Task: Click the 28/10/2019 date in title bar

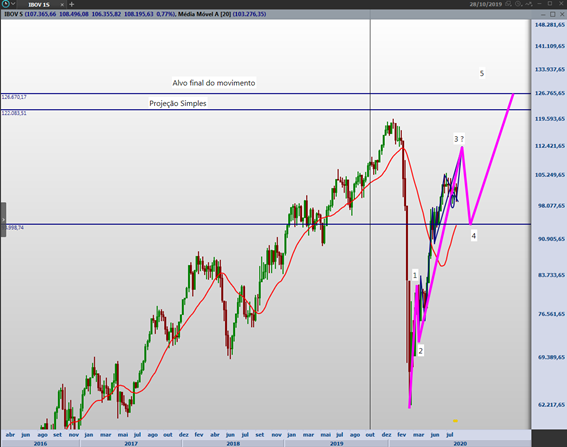Action: (x=486, y=4)
